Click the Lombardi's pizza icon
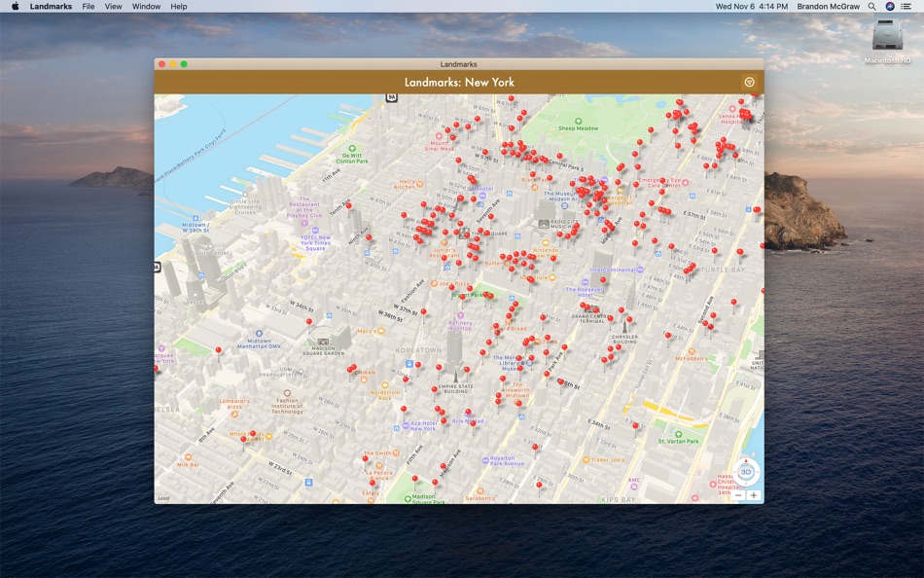This screenshot has height=578, width=924. point(234,414)
